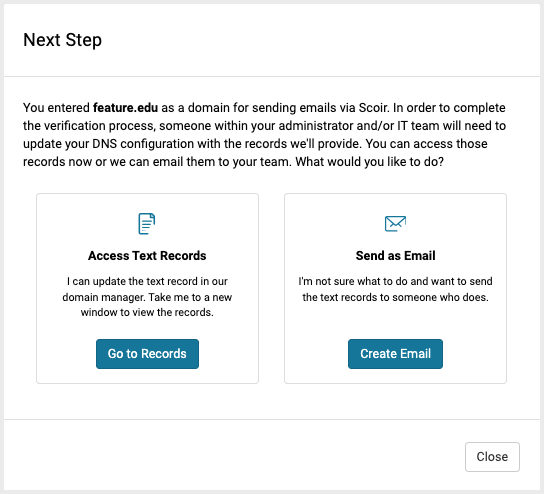Screen dimensions: 544x494
Task: Click the 'I can update the text record' description
Action: [x=147, y=297]
